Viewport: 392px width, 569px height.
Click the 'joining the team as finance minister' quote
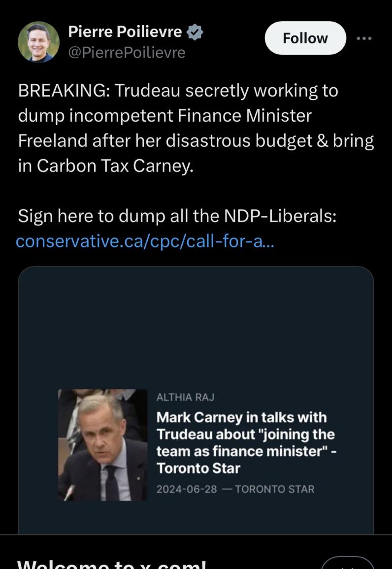click(246, 443)
